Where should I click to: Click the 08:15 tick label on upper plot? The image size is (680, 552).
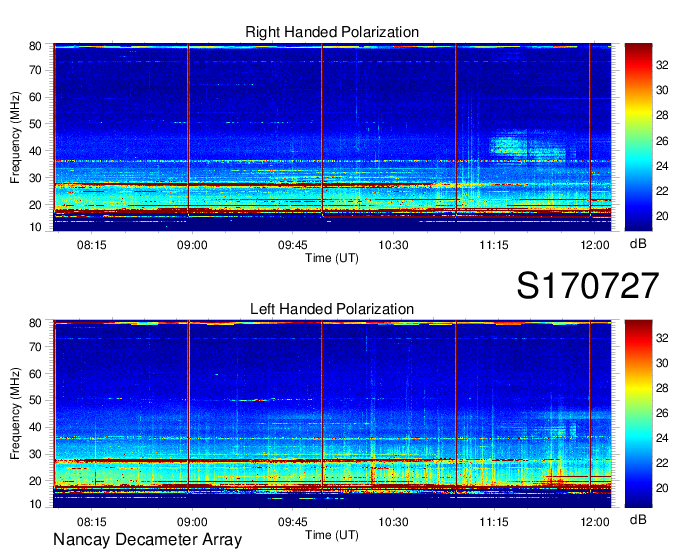click(92, 245)
